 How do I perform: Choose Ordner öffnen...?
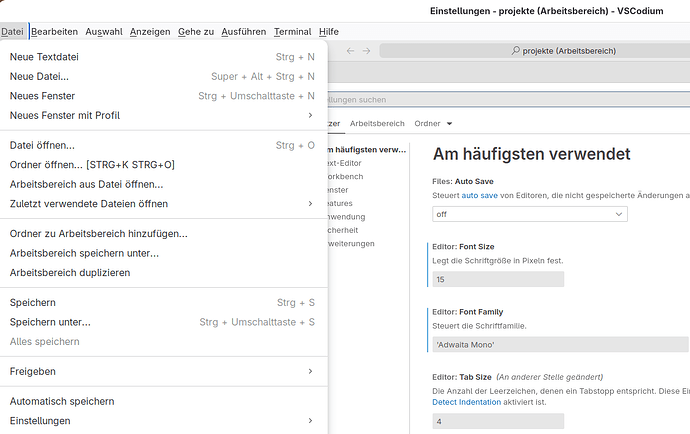point(164,165)
